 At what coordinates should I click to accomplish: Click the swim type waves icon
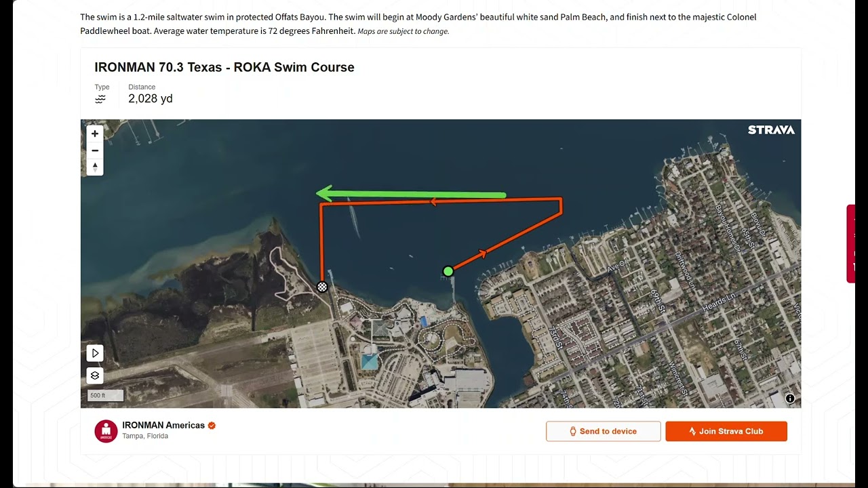tap(100, 99)
